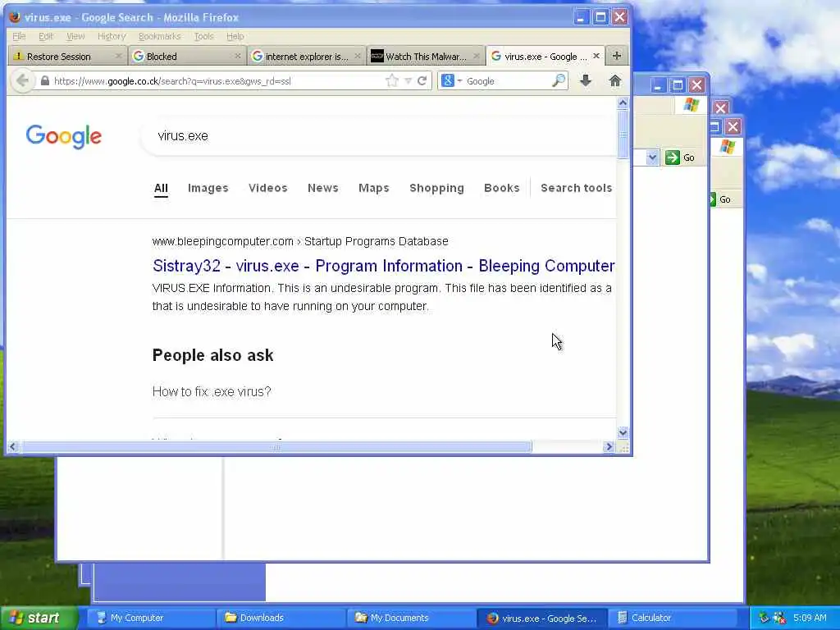Go back using Firefox back arrow
Screen dimensions: 840x630
coord(22,81)
